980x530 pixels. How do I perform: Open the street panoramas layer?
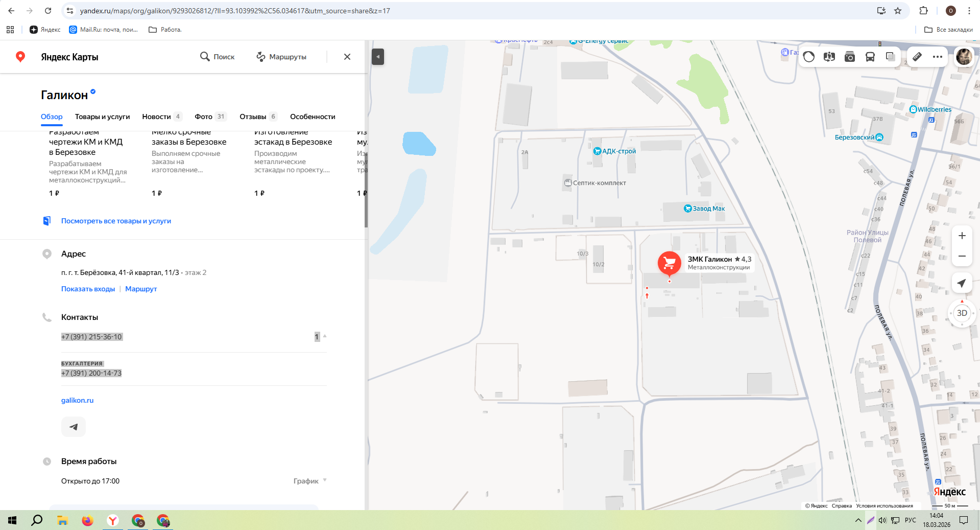pos(829,57)
